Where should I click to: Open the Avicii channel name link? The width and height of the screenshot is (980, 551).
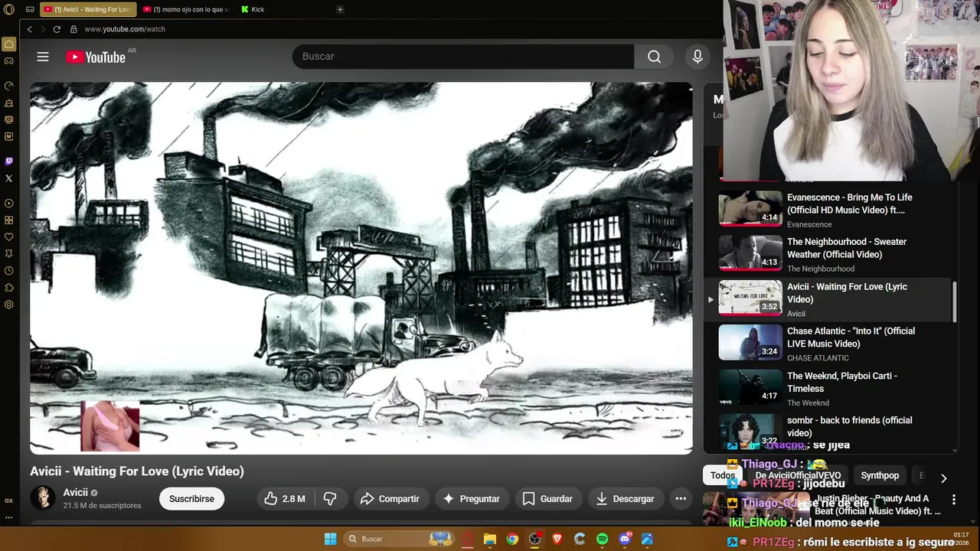point(76,493)
